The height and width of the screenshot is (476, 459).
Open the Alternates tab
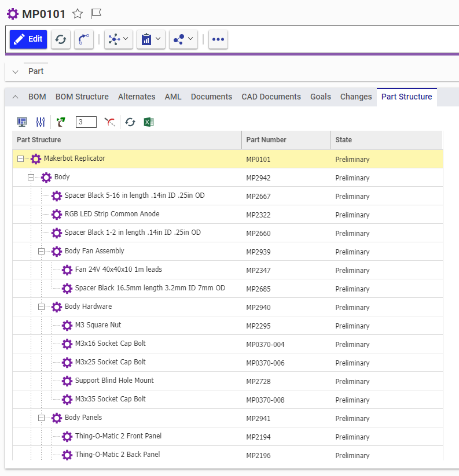(137, 97)
